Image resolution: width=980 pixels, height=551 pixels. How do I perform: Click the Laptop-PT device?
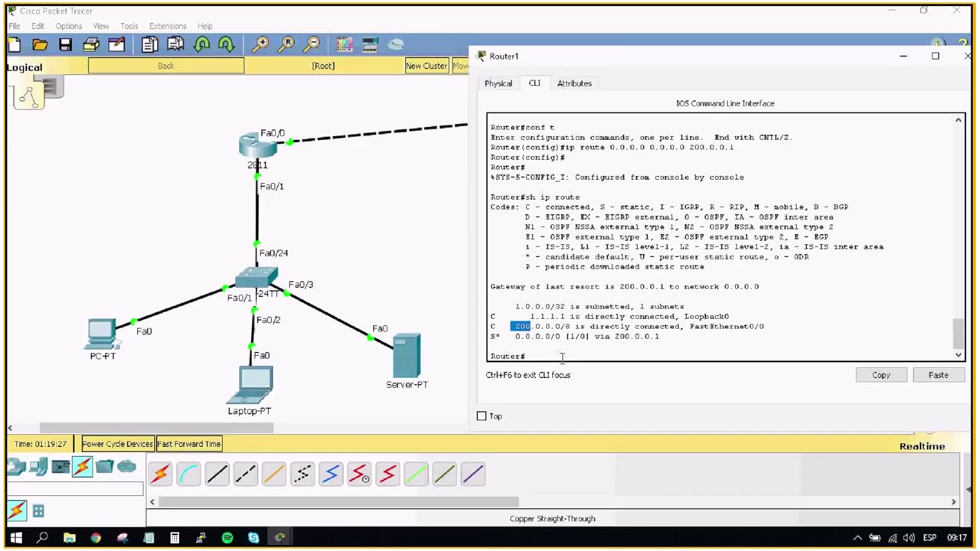tap(250, 385)
